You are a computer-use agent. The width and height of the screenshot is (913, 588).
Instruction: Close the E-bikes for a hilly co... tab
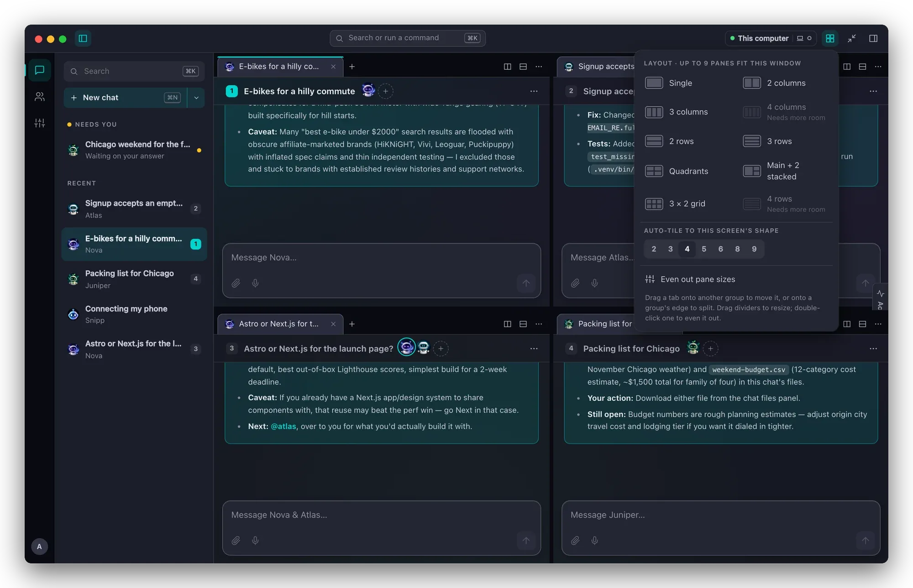333,67
